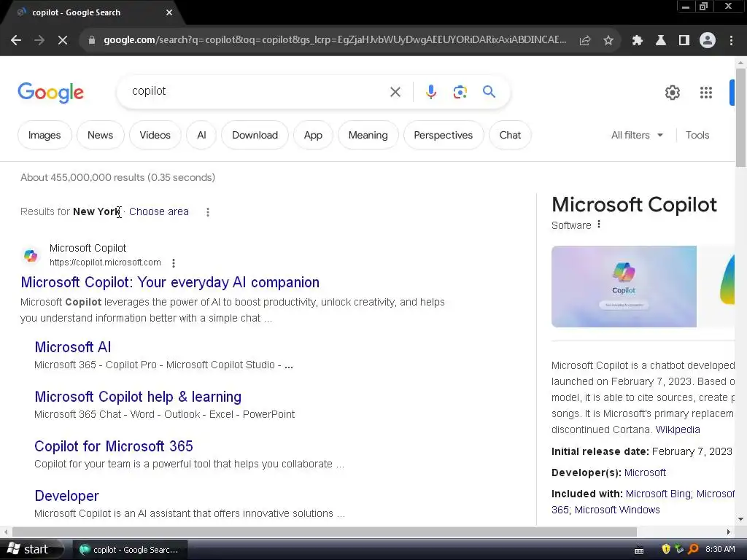747x560 pixels.
Task: Filter results by Videos
Action: point(155,135)
